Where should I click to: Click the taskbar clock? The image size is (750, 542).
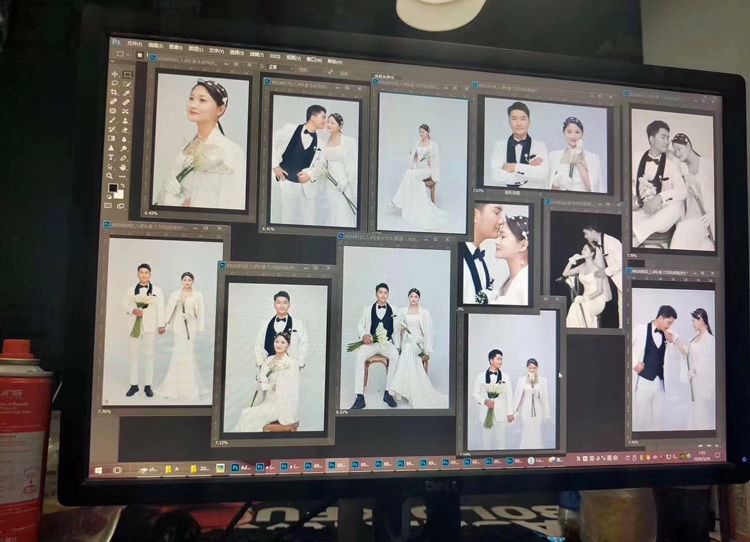click(702, 454)
